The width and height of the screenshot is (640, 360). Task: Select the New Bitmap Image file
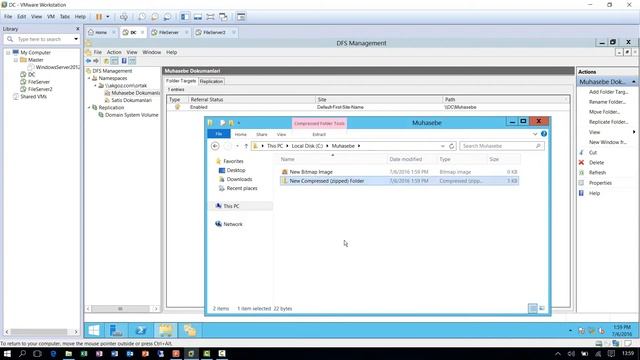[311, 172]
